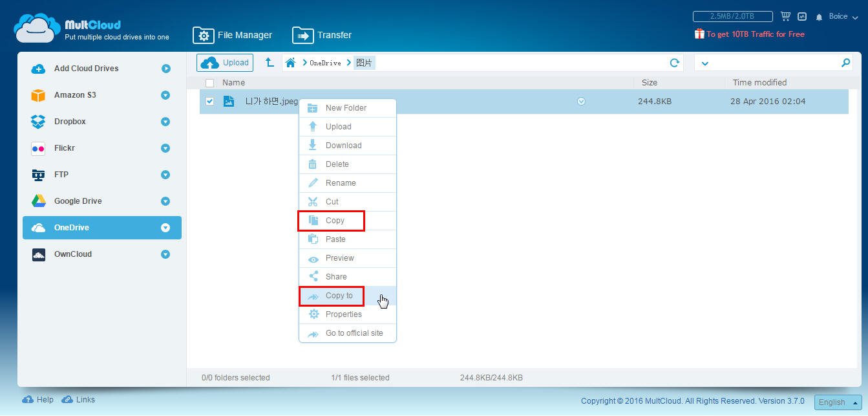
Task: Expand the FTP drive arrow
Action: pyautogui.click(x=165, y=175)
